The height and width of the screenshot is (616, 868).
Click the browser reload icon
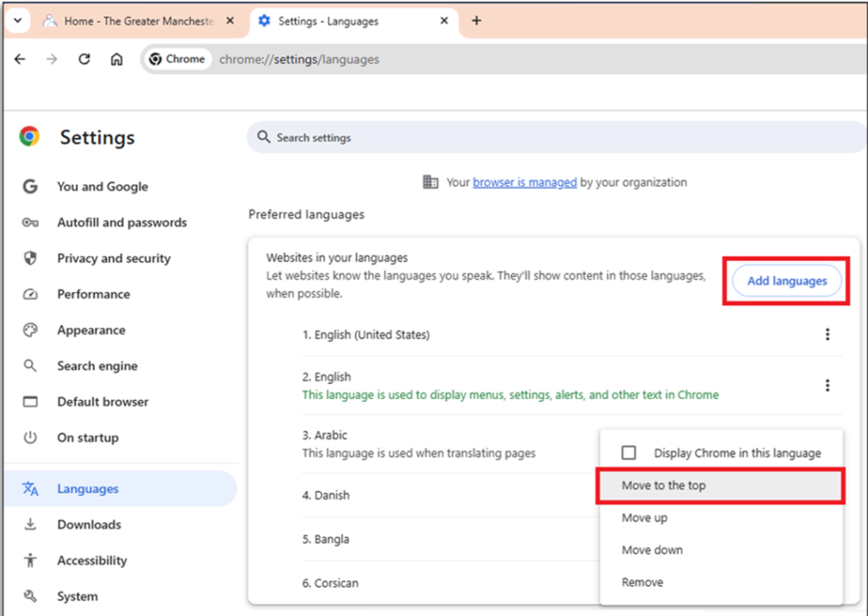(84, 59)
